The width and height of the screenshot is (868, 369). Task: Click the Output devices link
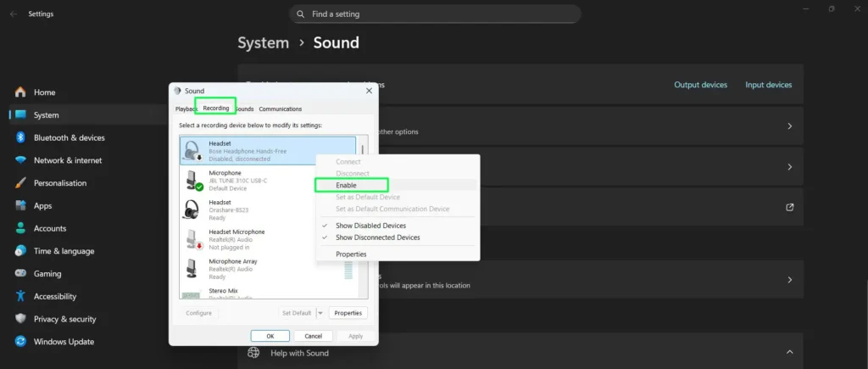point(700,85)
